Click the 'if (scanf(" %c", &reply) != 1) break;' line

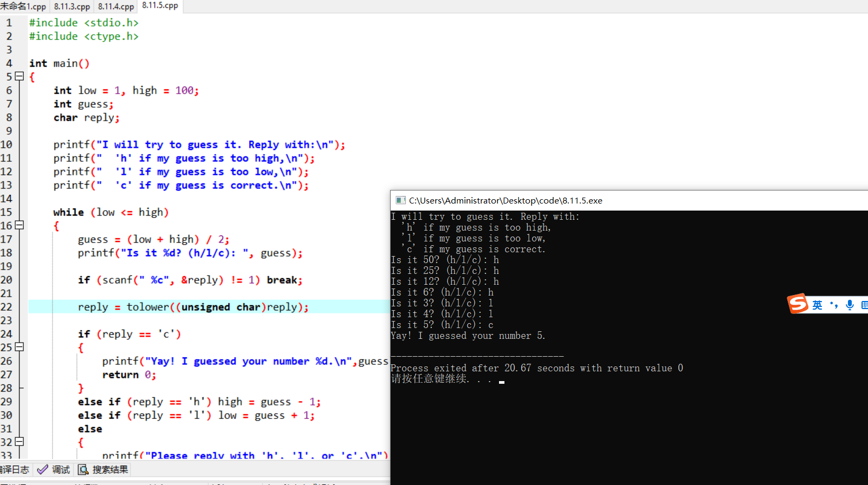190,280
